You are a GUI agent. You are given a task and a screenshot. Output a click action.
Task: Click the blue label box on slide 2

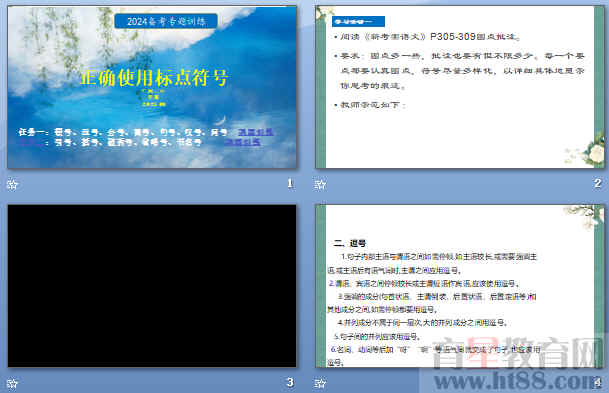coord(358,22)
